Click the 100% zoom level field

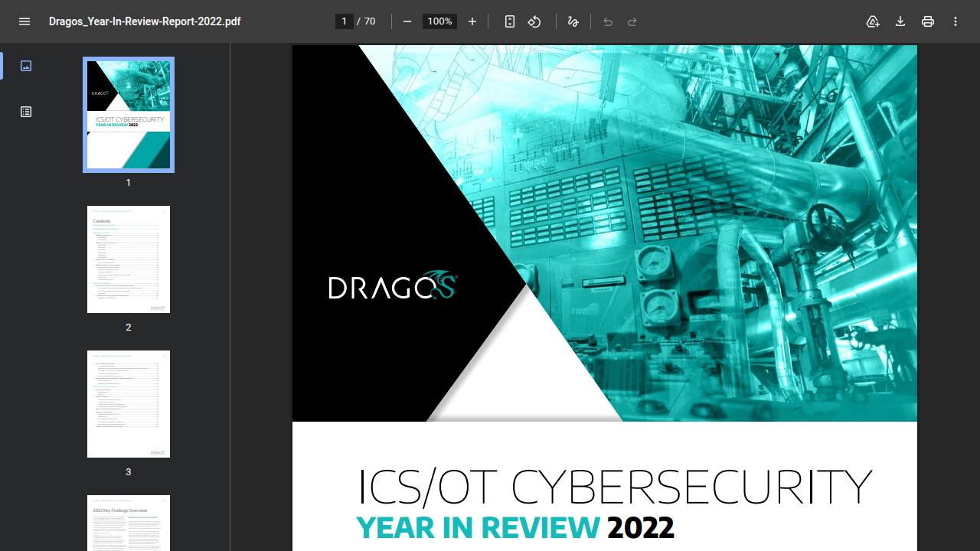(x=439, y=21)
